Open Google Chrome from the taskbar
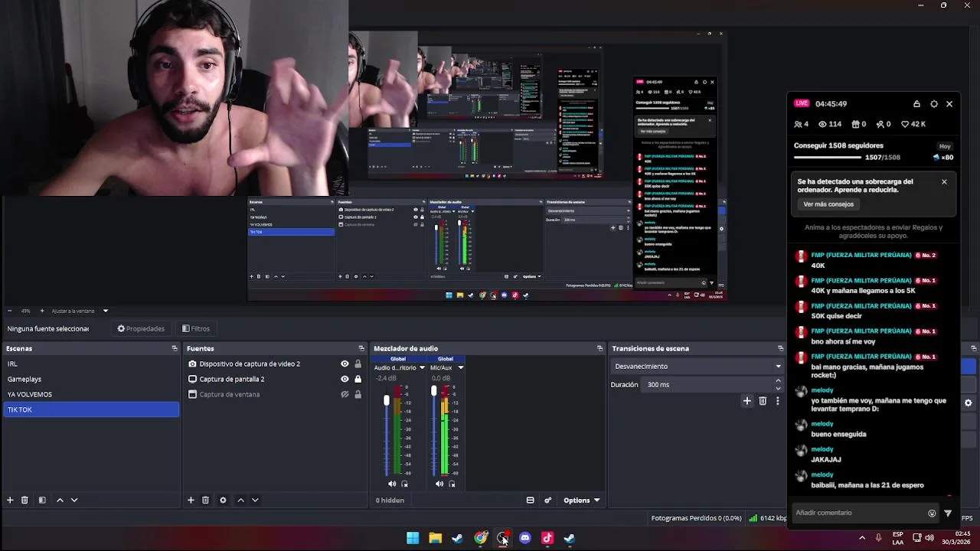Image resolution: width=980 pixels, height=551 pixels. pos(480,538)
